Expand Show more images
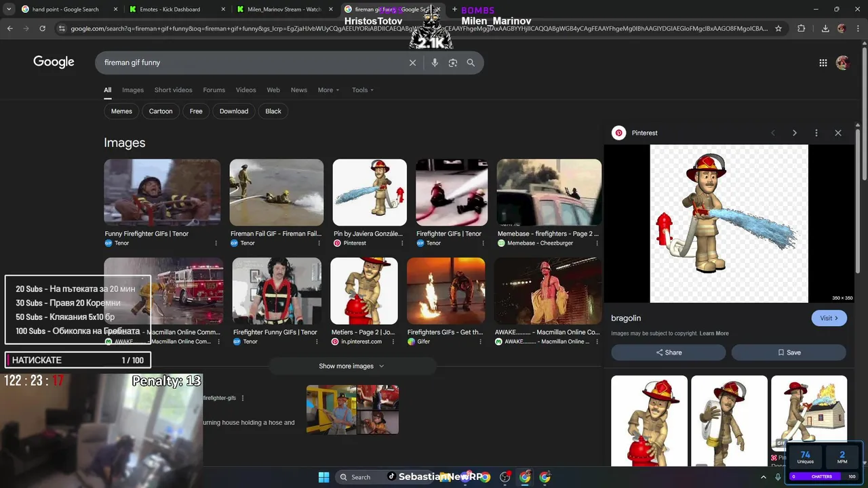 coord(351,366)
